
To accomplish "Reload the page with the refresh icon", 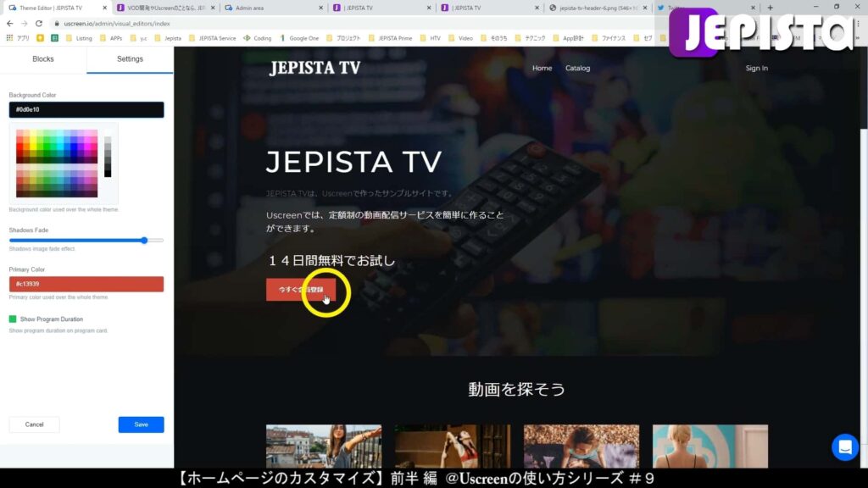I will pyautogui.click(x=39, y=24).
